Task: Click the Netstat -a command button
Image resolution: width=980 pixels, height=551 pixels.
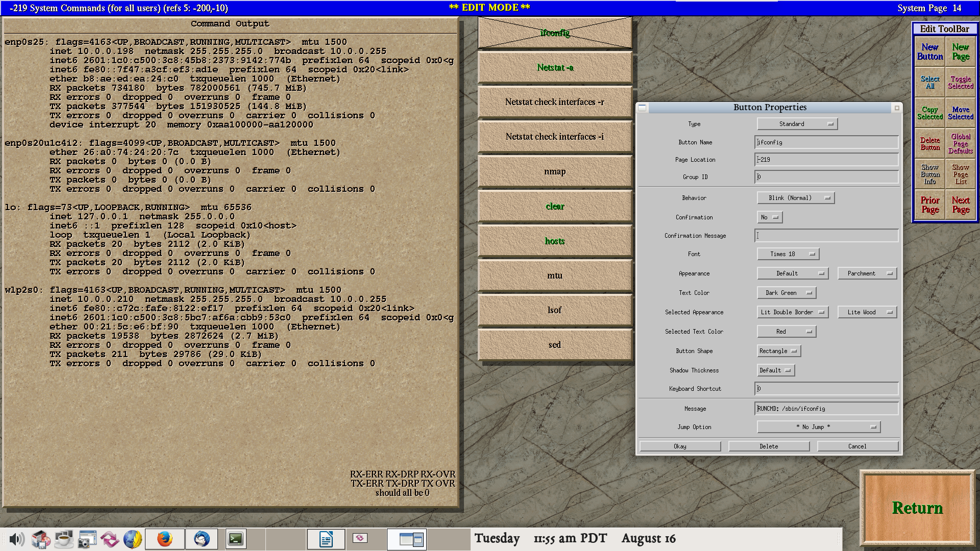Action: pyautogui.click(x=555, y=68)
